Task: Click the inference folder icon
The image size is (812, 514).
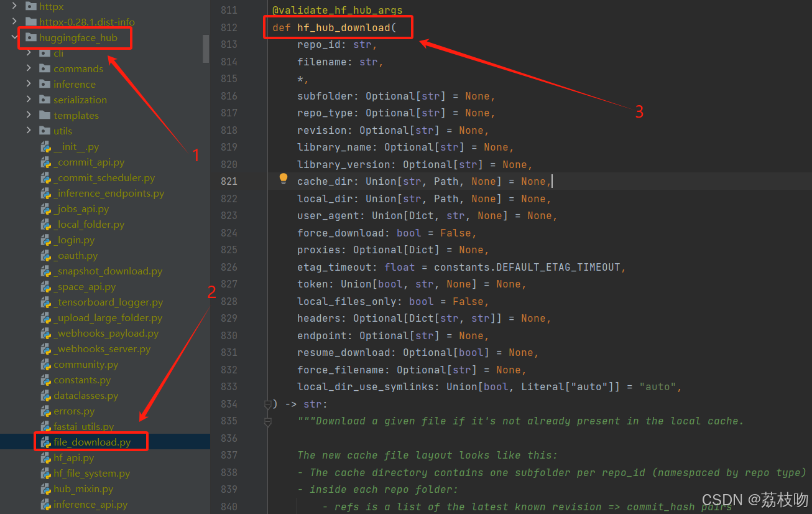Action: coord(44,84)
